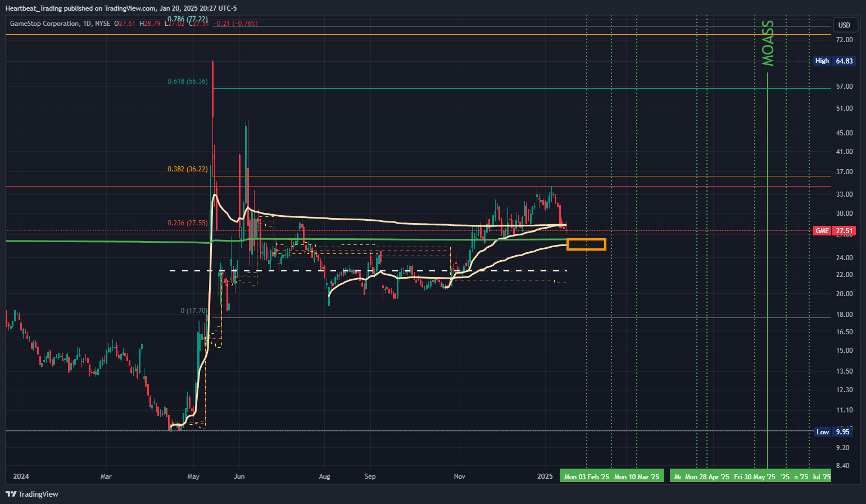Click the 13.50 price axis value
This screenshot has height=504, width=866.
844,371
